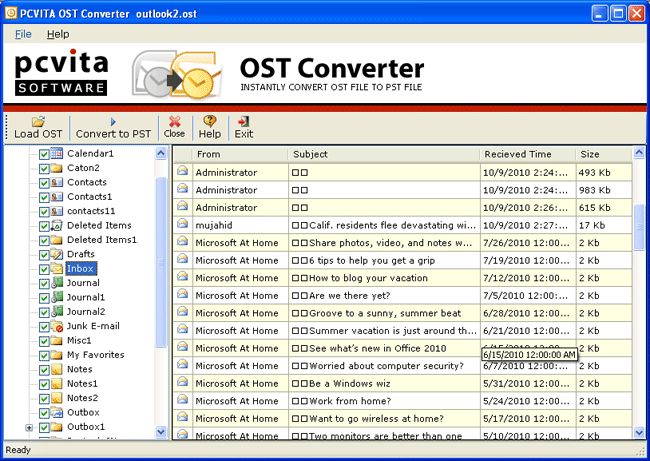Screen dimensions: 650x461
Task: Click the Exit toolbar icon
Action: pyautogui.click(x=243, y=120)
